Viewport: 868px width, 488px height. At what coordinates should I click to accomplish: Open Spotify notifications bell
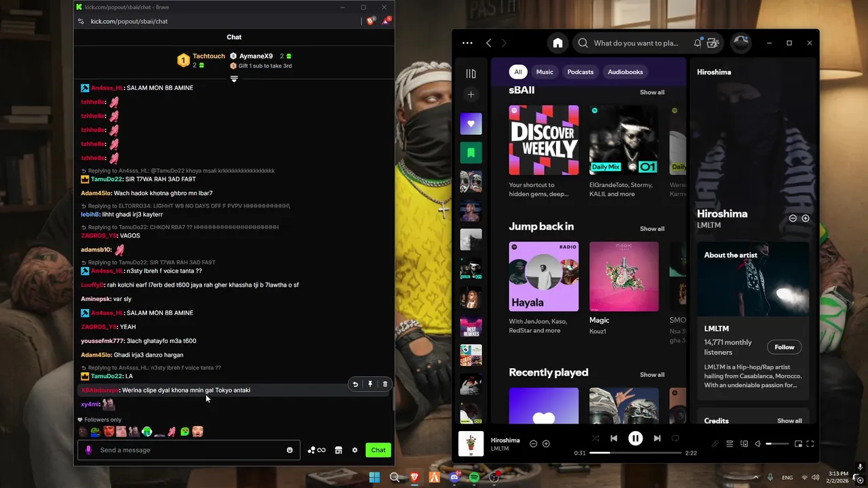[x=697, y=43]
